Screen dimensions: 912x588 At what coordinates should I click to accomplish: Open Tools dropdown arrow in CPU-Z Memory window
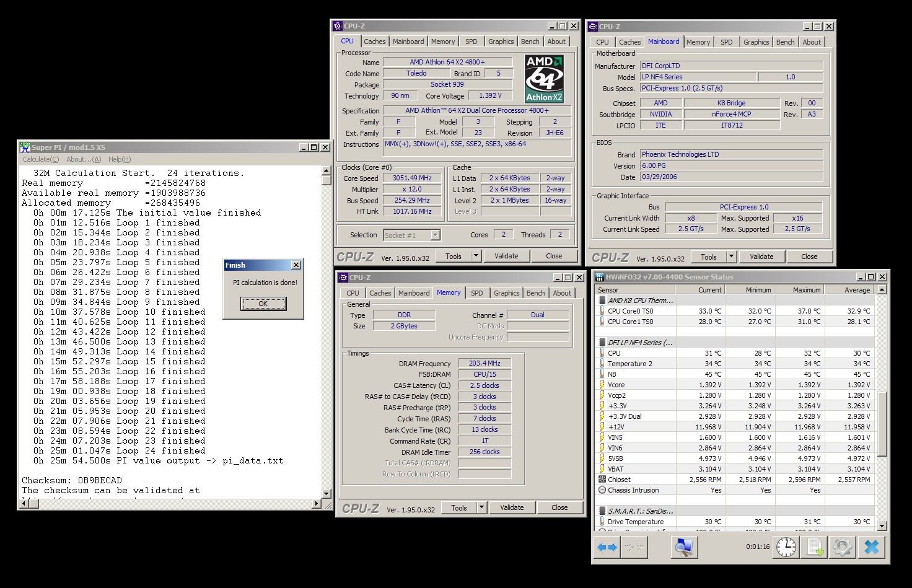(x=481, y=507)
